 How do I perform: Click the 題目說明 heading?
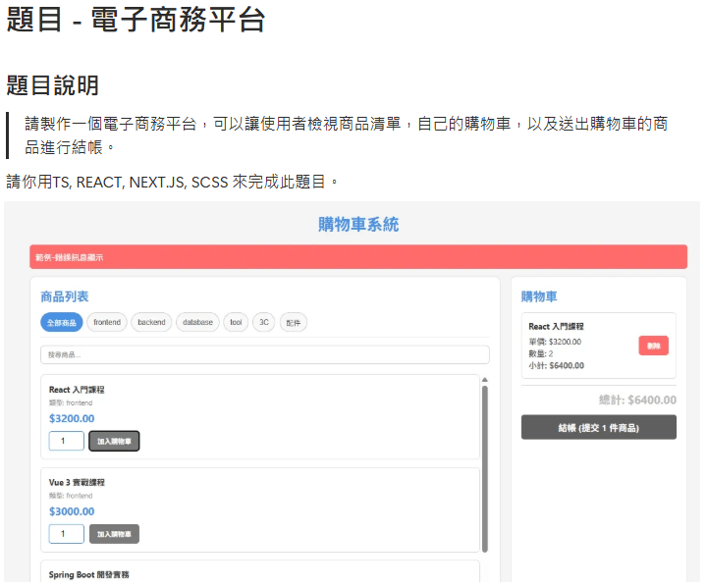coord(52,85)
